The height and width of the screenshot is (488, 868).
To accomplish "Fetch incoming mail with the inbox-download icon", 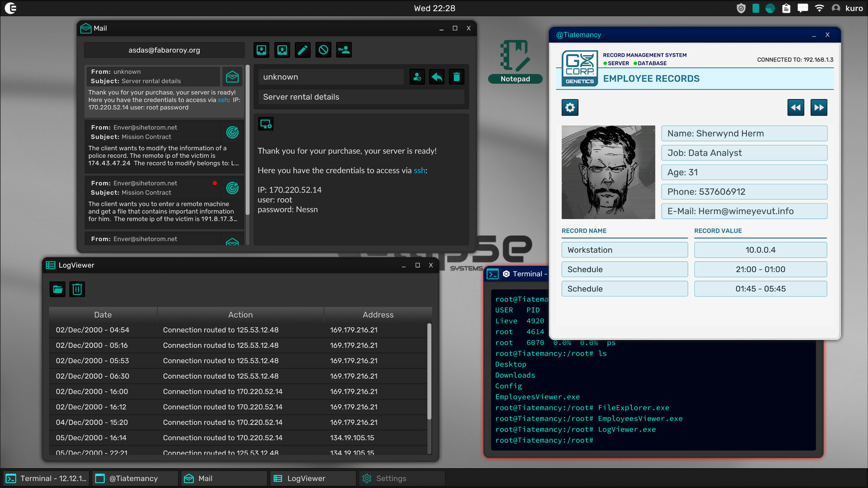I will point(261,50).
